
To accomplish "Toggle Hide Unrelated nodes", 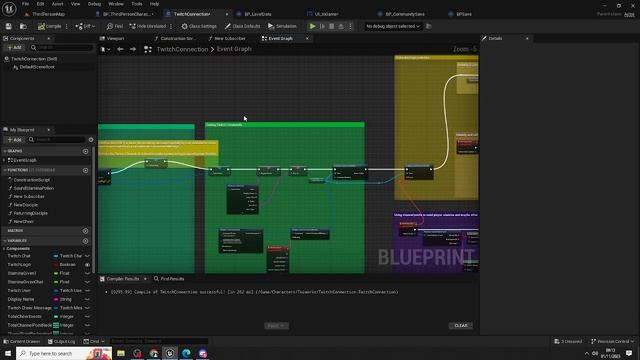I will click(x=148, y=26).
